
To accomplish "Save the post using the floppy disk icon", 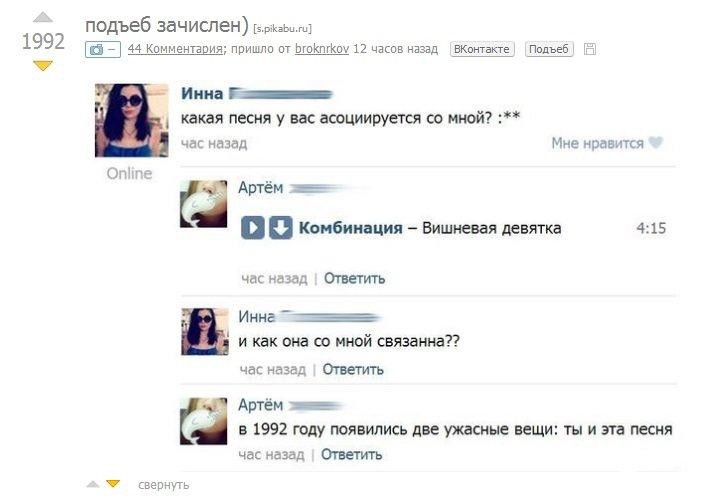I will point(589,49).
